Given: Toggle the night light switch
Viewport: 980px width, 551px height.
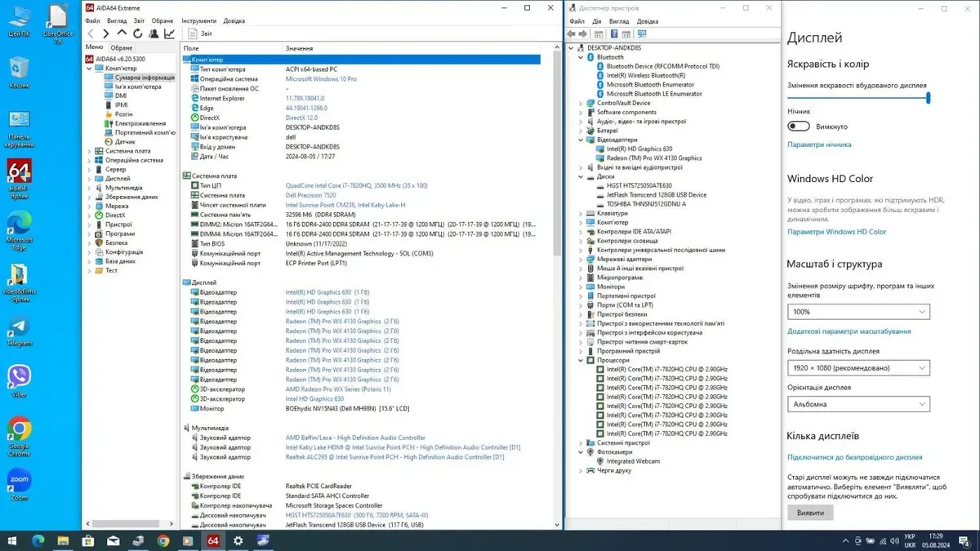Looking at the screenshot, I should click(799, 127).
